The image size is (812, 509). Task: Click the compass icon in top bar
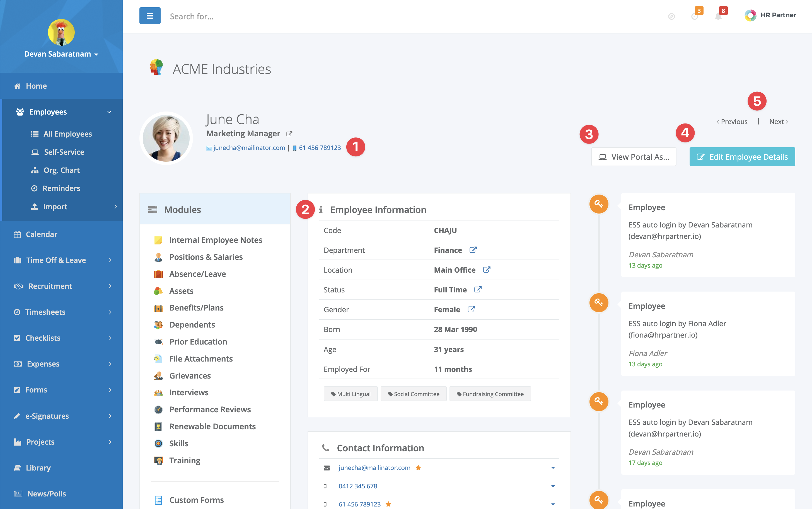(671, 16)
